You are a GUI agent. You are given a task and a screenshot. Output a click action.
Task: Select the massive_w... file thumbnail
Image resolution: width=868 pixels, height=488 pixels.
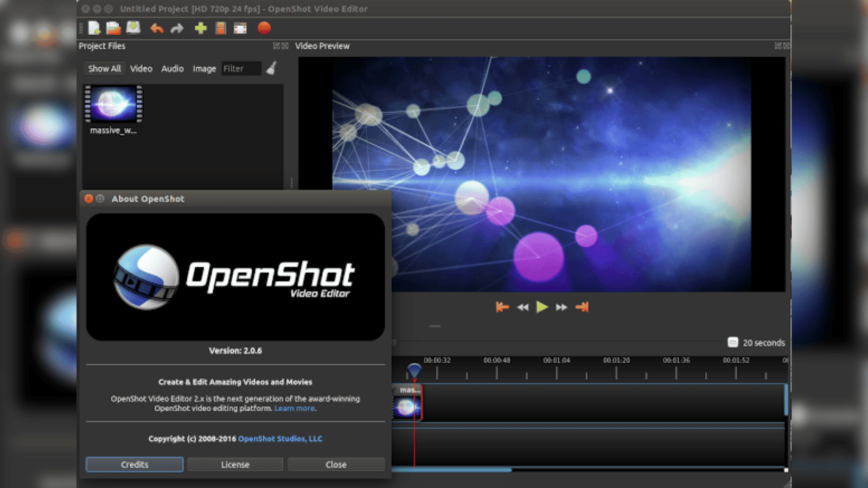coord(113,104)
